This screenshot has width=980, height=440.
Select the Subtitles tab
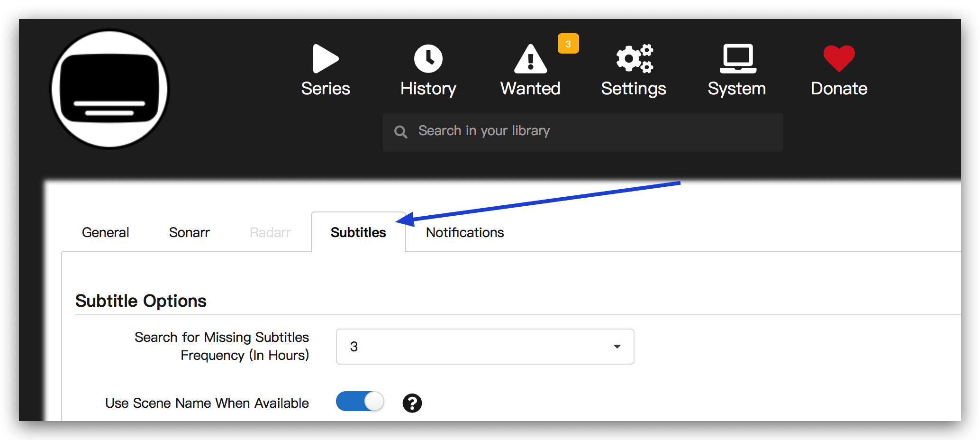click(358, 232)
